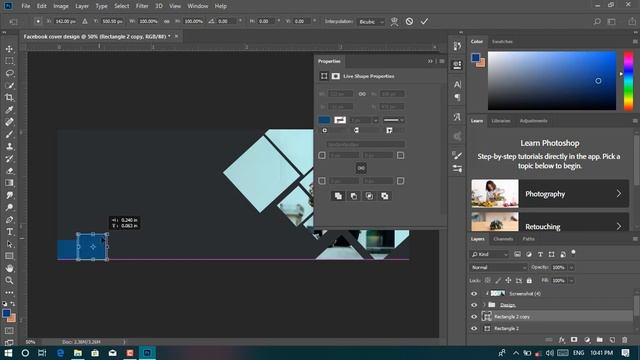Select the Hand tool

point(9,268)
